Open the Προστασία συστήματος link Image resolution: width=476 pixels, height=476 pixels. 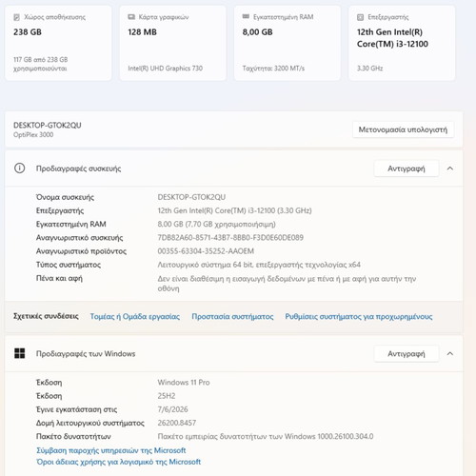[232, 316]
